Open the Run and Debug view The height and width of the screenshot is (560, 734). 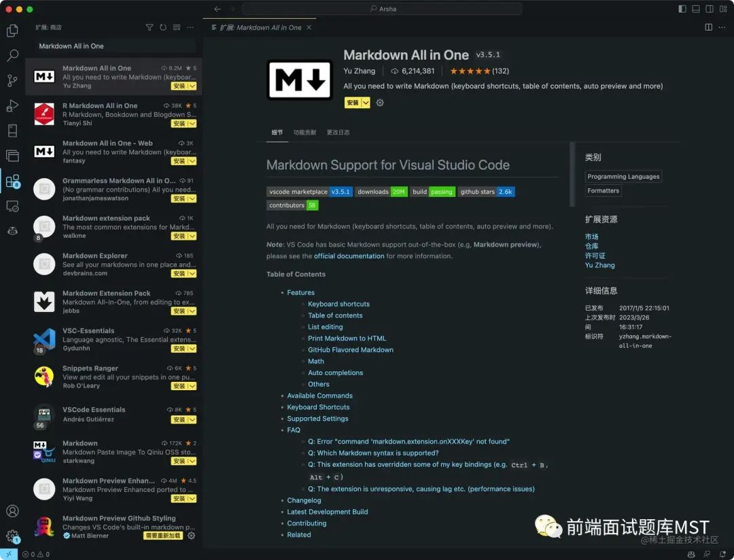[13, 105]
